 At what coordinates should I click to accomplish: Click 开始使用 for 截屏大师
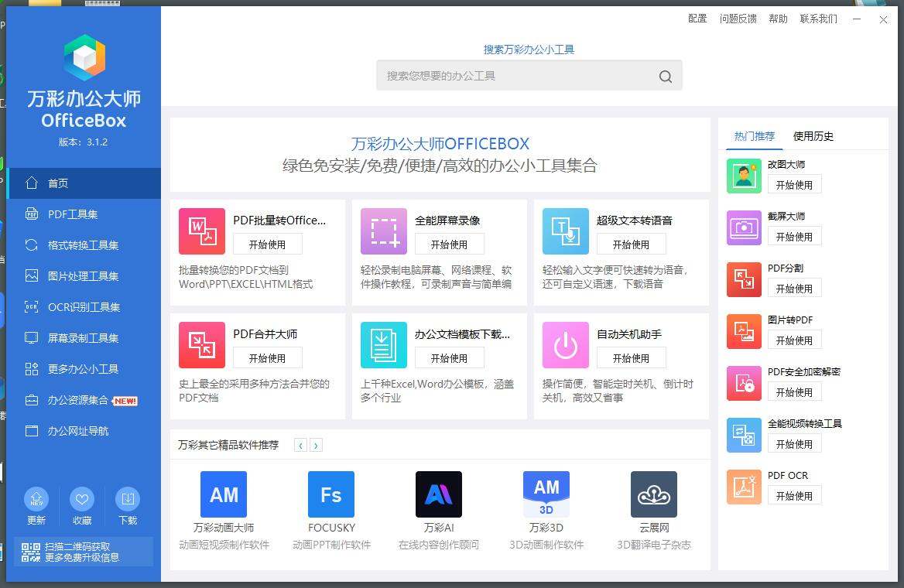click(x=794, y=237)
